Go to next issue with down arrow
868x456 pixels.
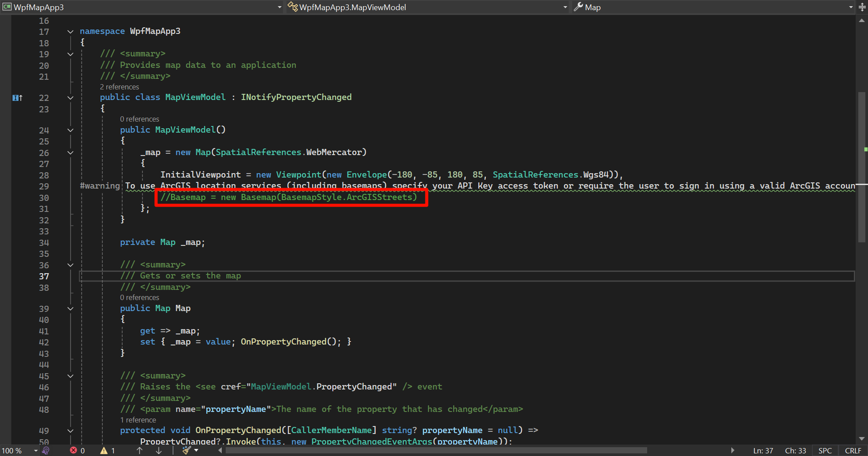[x=159, y=450]
